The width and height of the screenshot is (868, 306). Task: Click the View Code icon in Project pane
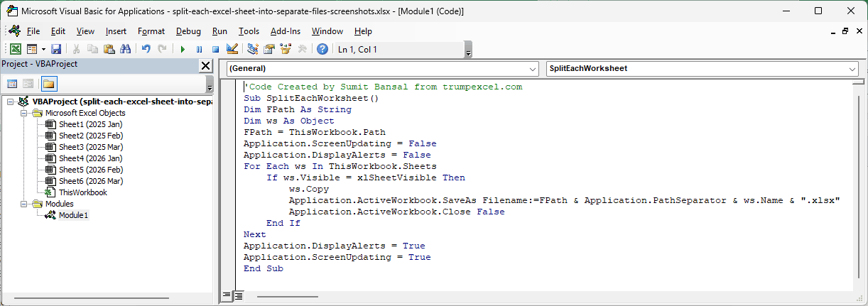click(x=12, y=84)
